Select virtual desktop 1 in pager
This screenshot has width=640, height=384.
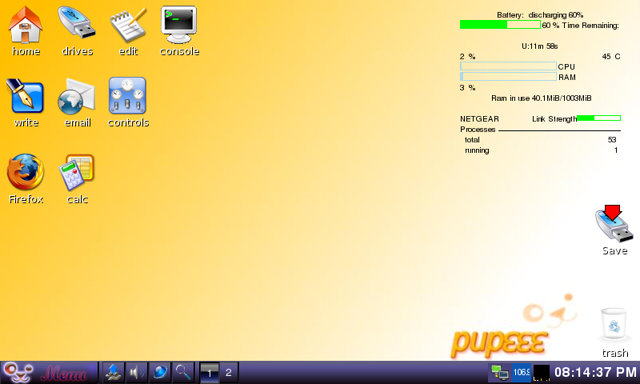point(209,372)
